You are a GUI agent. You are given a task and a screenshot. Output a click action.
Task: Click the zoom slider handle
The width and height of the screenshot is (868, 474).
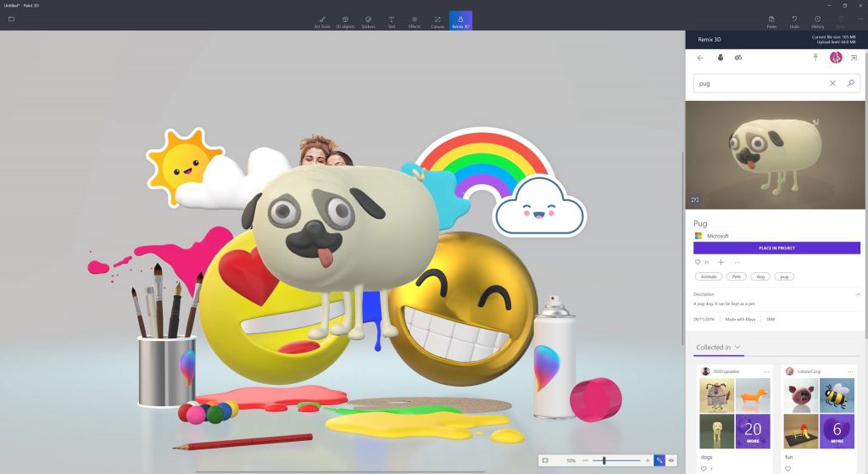(604, 460)
